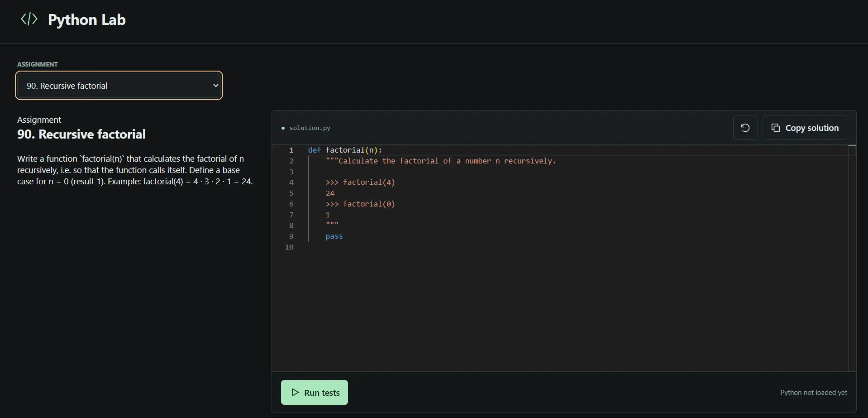
Task: Click line 1 'def factorial(n):' in the editor
Action: point(345,150)
